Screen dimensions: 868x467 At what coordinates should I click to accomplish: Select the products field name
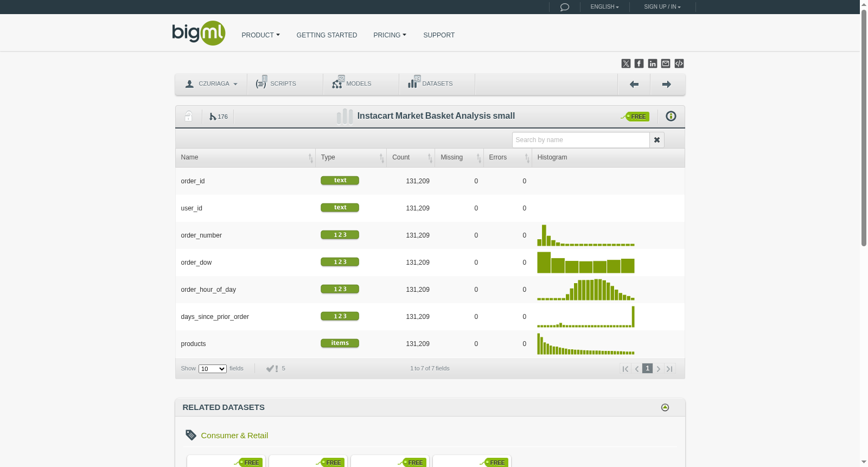point(193,344)
